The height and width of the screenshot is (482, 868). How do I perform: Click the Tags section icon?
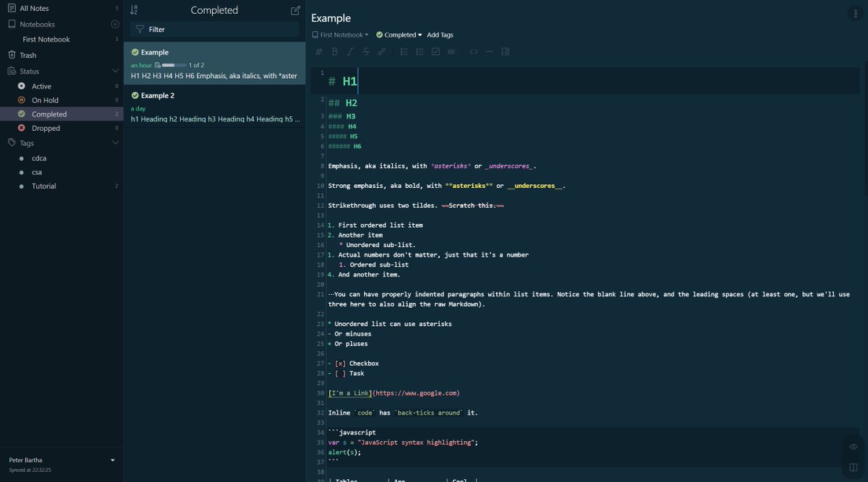[12, 143]
